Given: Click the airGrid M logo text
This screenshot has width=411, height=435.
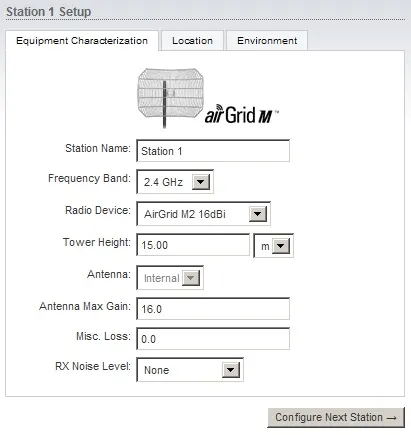Looking at the screenshot, I should [241, 114].
